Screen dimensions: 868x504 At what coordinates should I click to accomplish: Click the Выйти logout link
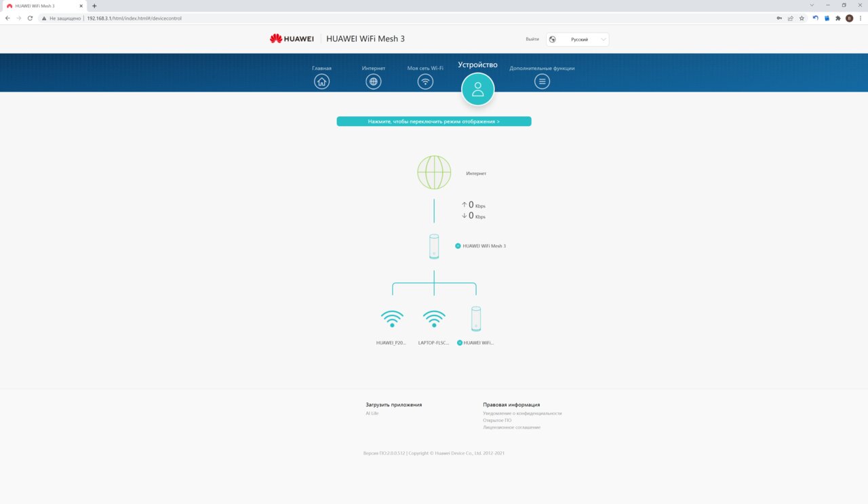(532, 39)
